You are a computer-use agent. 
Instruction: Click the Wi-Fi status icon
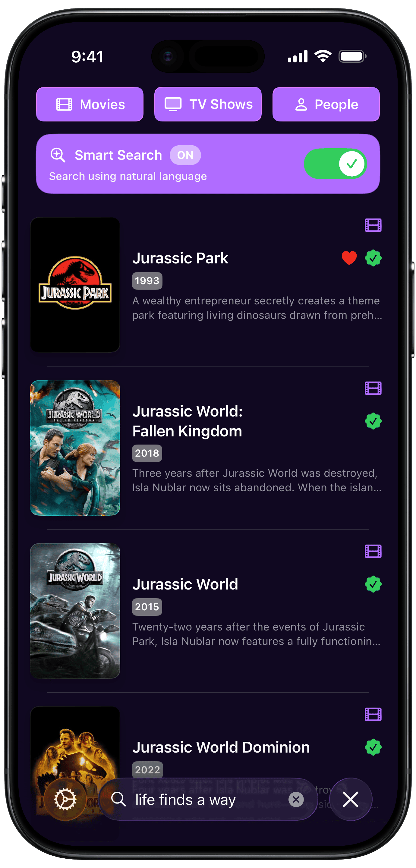click(x=323, y=56)
